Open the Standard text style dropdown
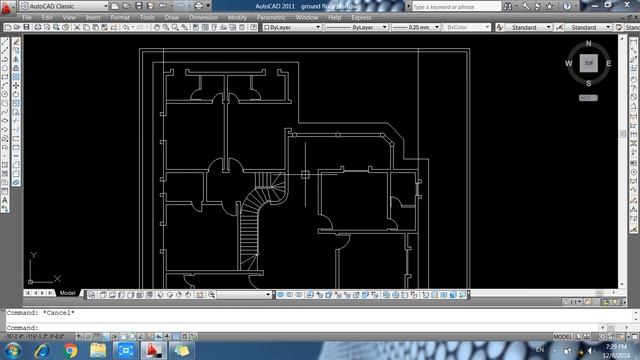The image size is (640, 360). click(x=529, y=27)
